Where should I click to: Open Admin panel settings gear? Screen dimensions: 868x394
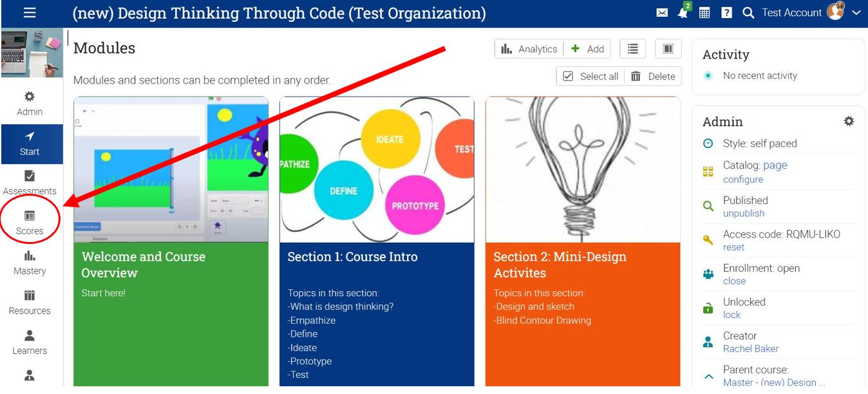coord(849,121)
